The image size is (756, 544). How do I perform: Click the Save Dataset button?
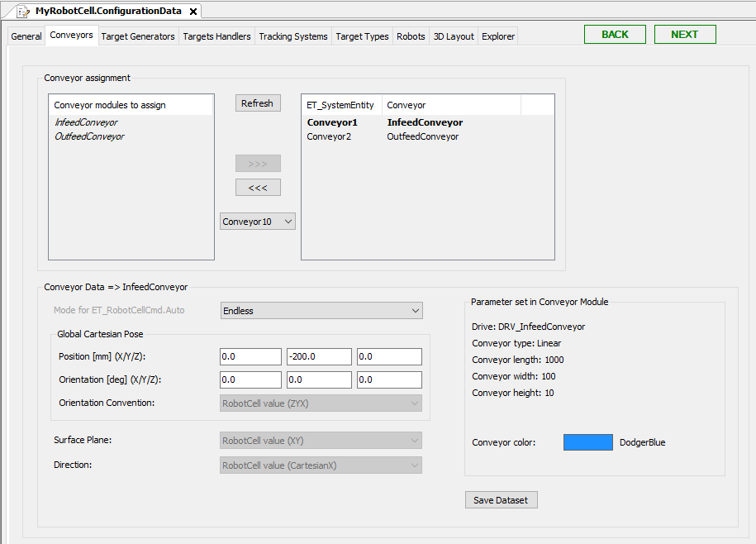(x=502, y=500)
